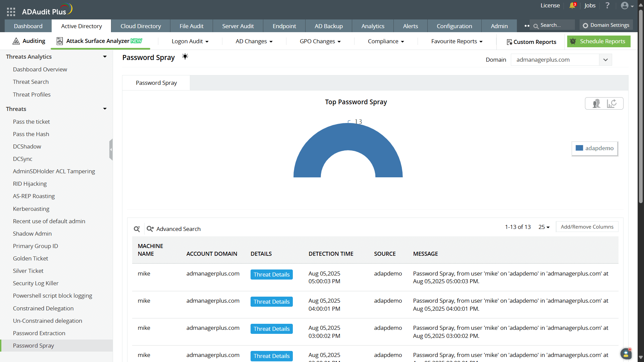Click the notifications bell icon
Screen dimensions: 644x362
click(572, 6)
